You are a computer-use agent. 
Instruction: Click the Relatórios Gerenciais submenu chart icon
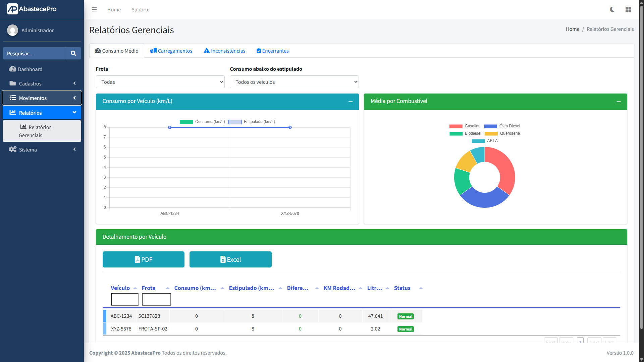point(23,127)
